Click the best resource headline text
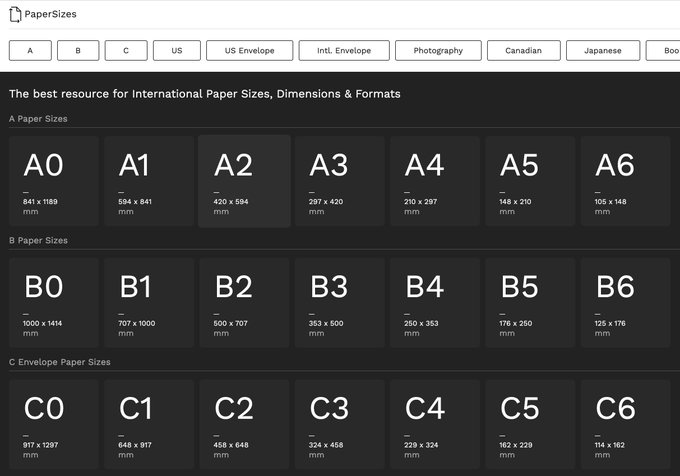Screen dimensions: 680x476 pos(205,94)
